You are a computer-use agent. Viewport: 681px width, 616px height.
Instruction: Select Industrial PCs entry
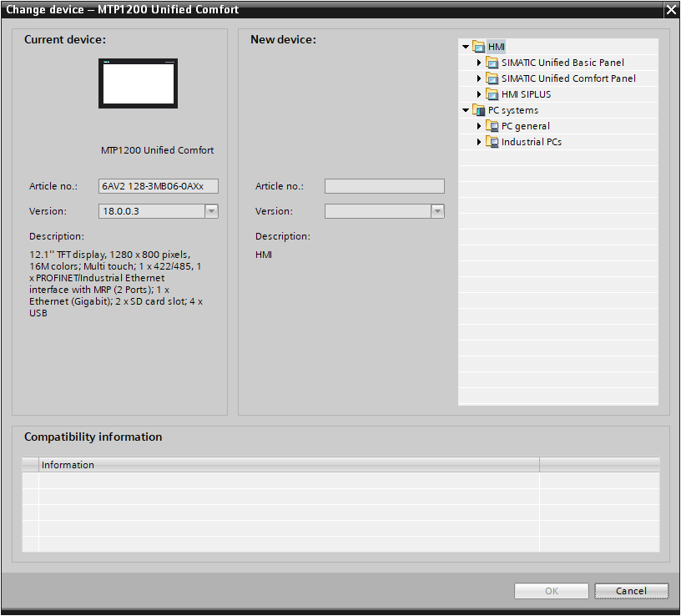point(531,142)
